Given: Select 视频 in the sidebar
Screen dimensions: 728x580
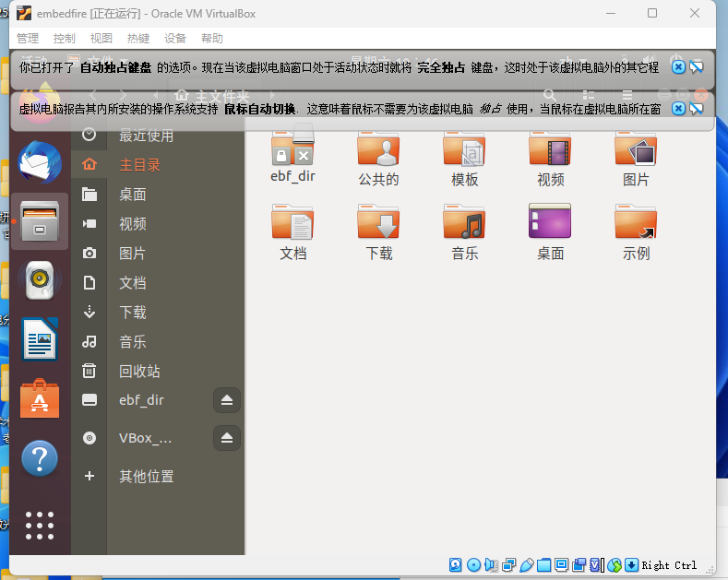Looking at the screenshot, I should tap(158, 224).
